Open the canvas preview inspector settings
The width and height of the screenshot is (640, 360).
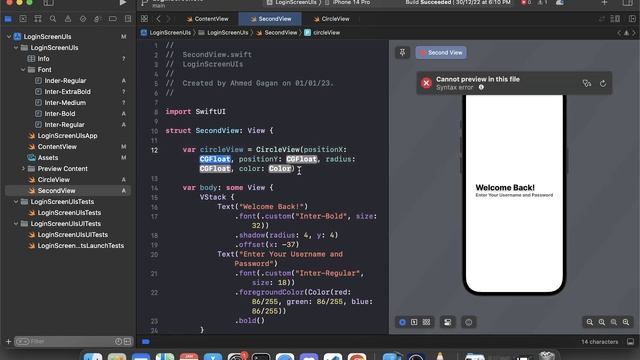(469, 322)
